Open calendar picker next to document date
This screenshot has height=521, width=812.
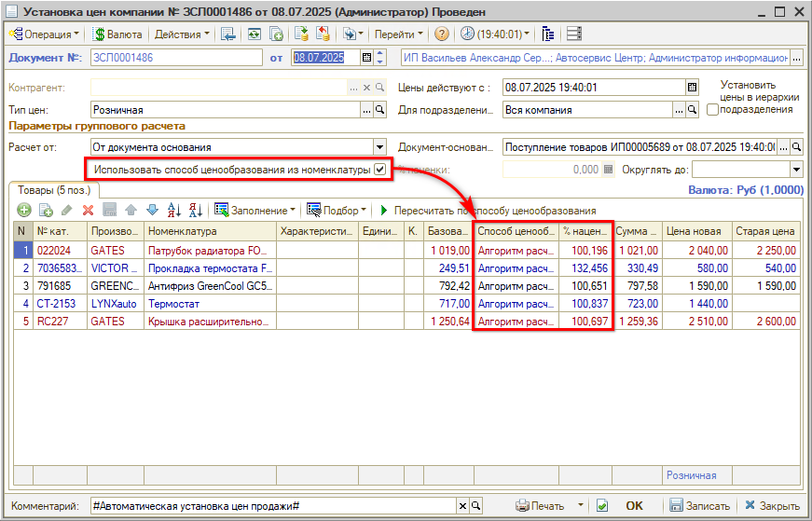(x=366, y=58)
